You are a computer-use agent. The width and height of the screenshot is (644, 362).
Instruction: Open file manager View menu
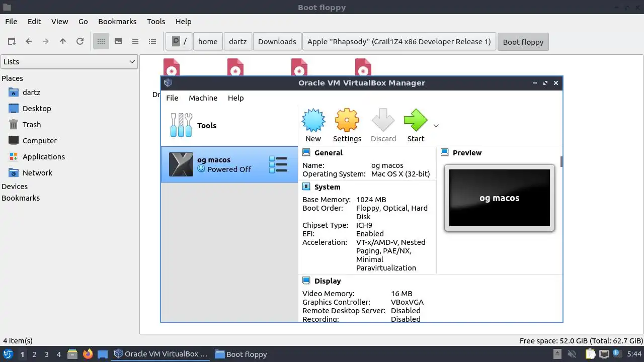point(59,21)
